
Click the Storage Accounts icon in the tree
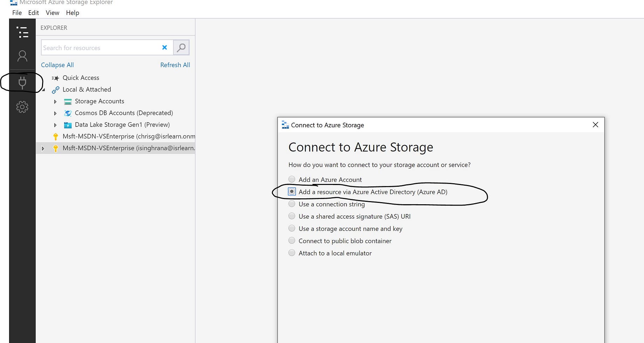67,101
